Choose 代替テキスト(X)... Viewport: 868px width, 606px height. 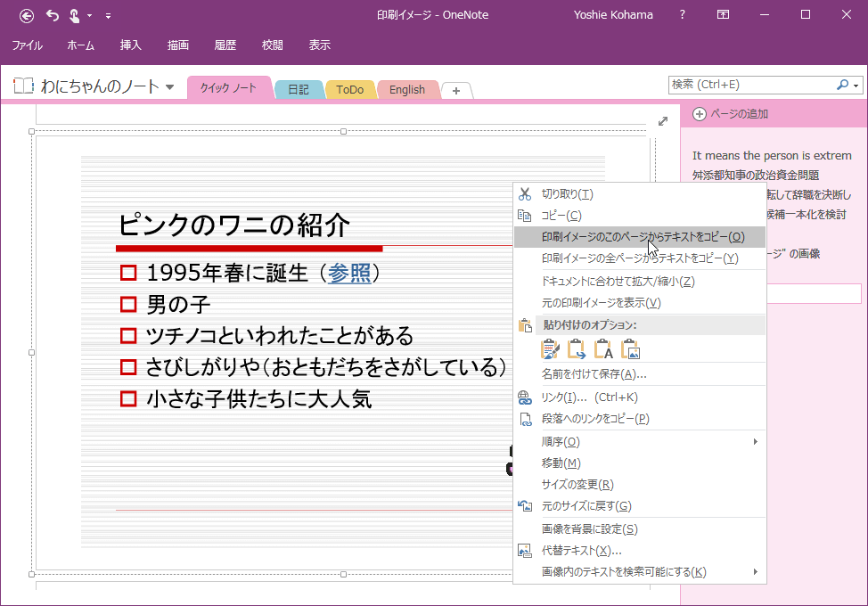[639, 551]
